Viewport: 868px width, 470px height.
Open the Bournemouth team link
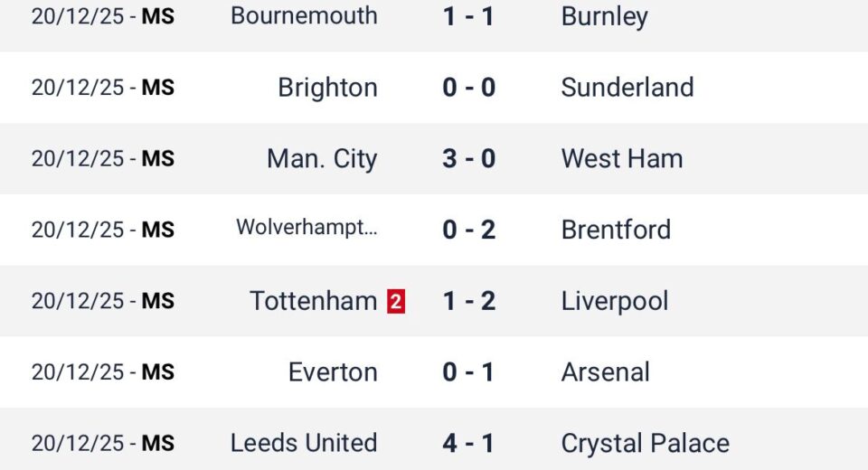(x=304, y=15)
